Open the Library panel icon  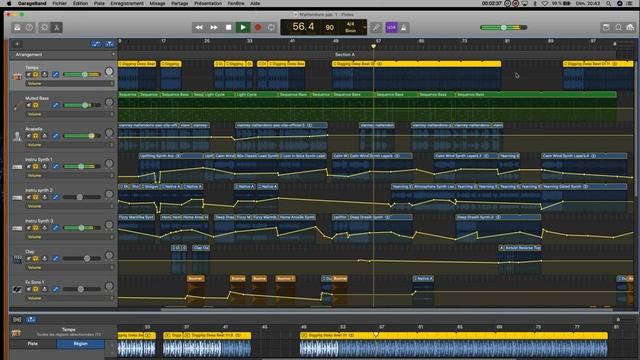pyautogui.click(x=17, y=27)
